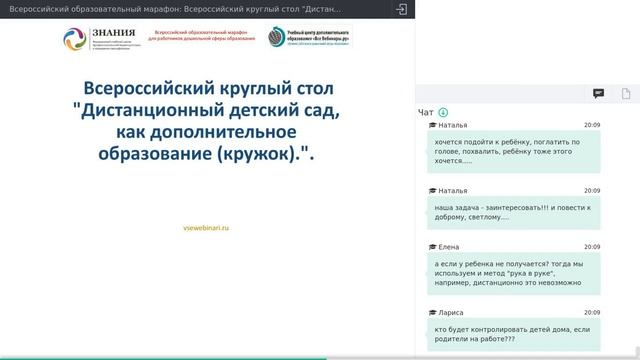Select Елена's message about рука в руке
Image resolution: width=640 pixels, height=360 pixels.
pyautogui.click(x=513, y=273)
